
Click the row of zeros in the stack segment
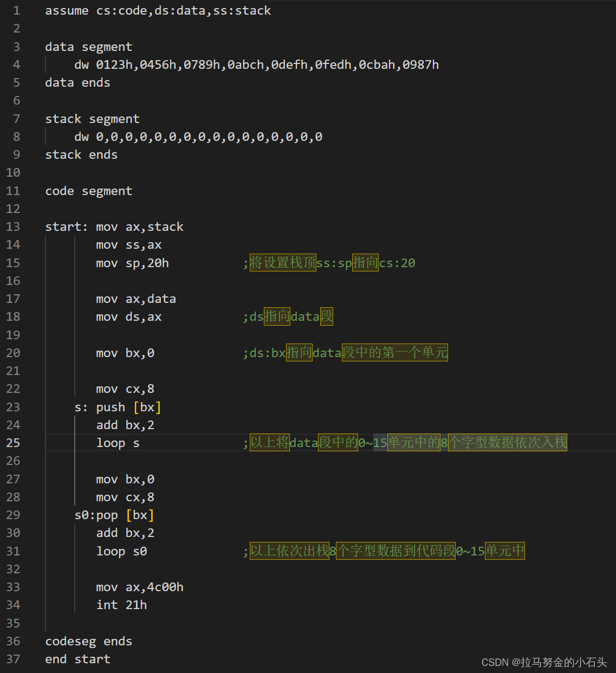[209, 137]
